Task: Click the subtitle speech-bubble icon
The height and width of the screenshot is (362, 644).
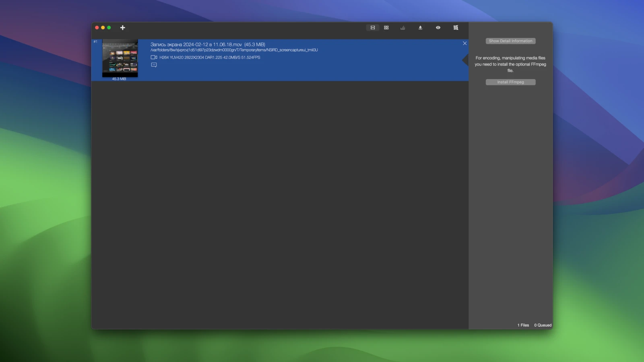Action: [x=154, y=65]
